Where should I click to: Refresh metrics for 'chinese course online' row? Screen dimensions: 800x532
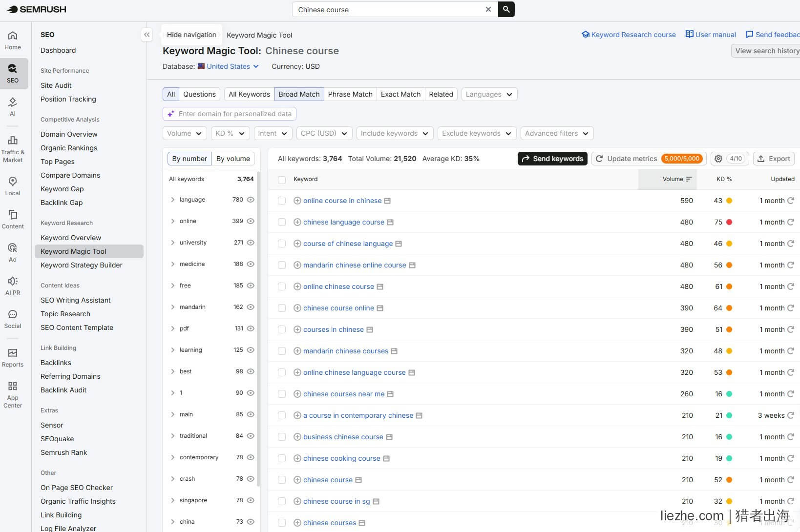coord(791,308)
